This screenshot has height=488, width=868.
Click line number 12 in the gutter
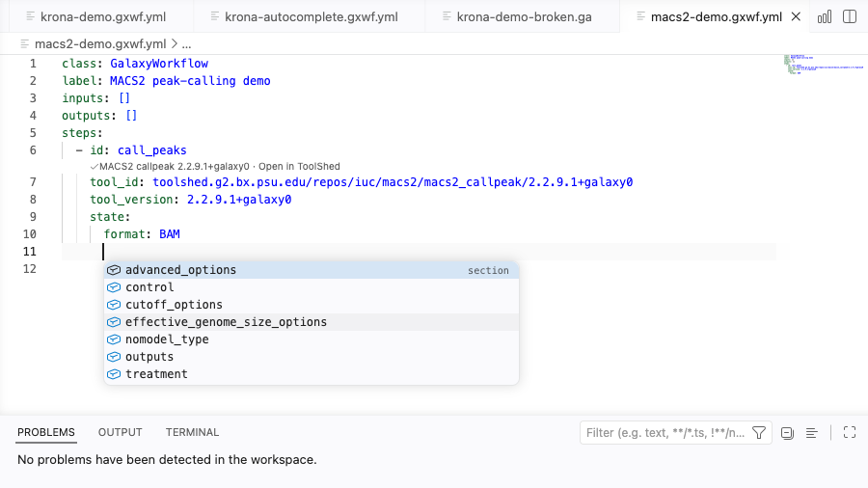coord(29,269)
